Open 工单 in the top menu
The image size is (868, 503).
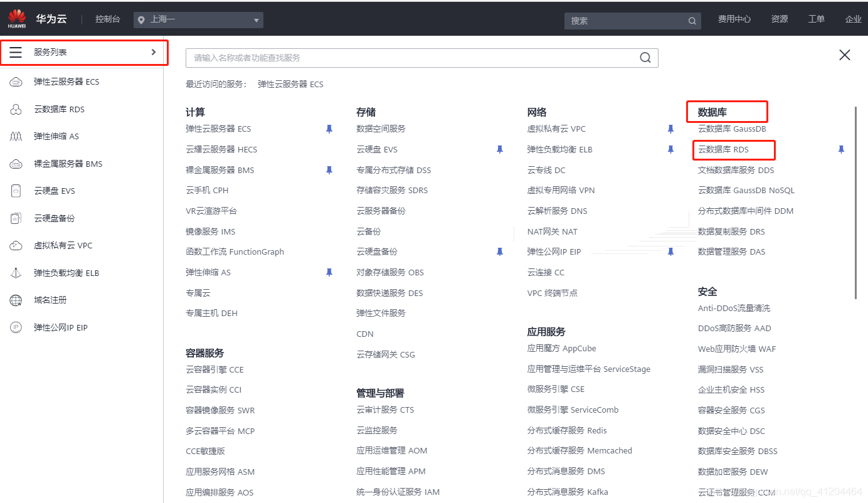point(817,19)
